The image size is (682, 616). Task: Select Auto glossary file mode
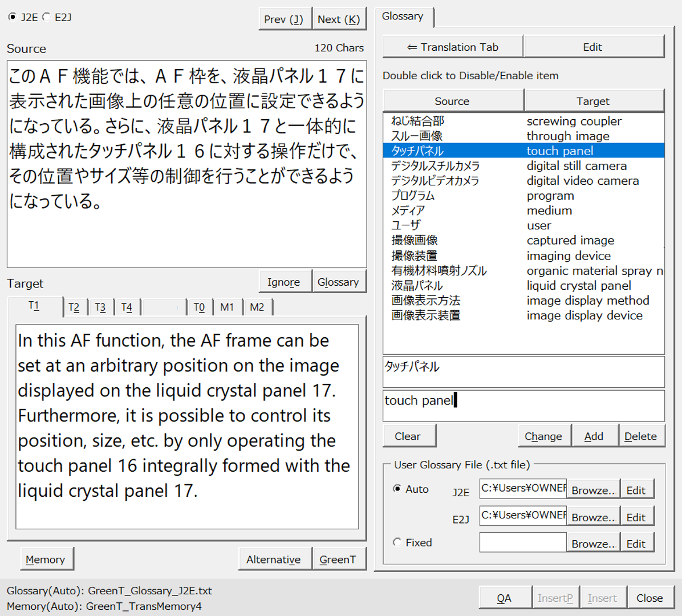[397, 489]
